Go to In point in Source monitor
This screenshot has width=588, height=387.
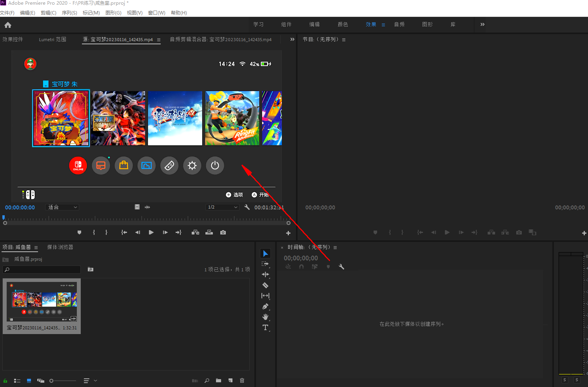[x=124, y=233]
